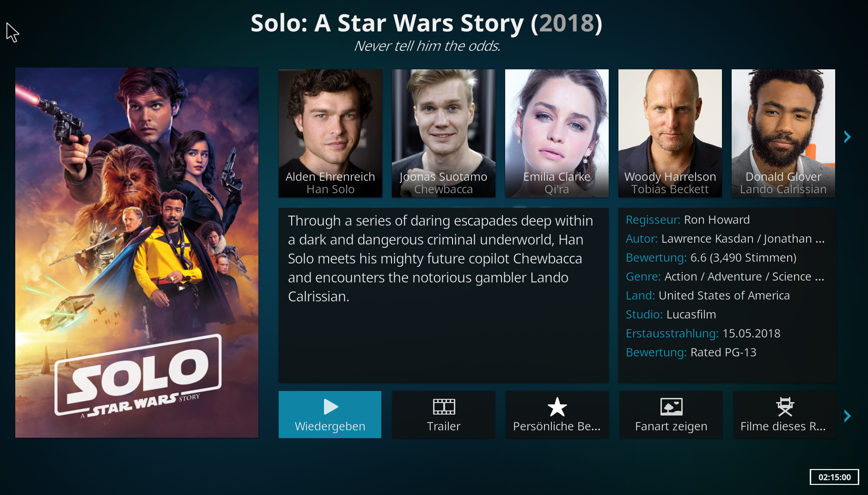Screen dimensions: 868x495
Task: Click the Wiedergeben play icon
Action: point(330,407)
